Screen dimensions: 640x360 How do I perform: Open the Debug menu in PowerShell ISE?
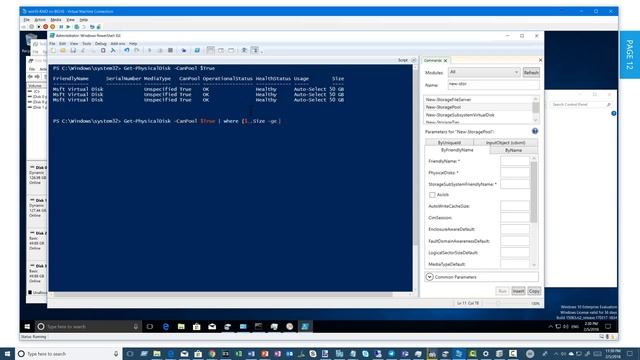[100, 44]
